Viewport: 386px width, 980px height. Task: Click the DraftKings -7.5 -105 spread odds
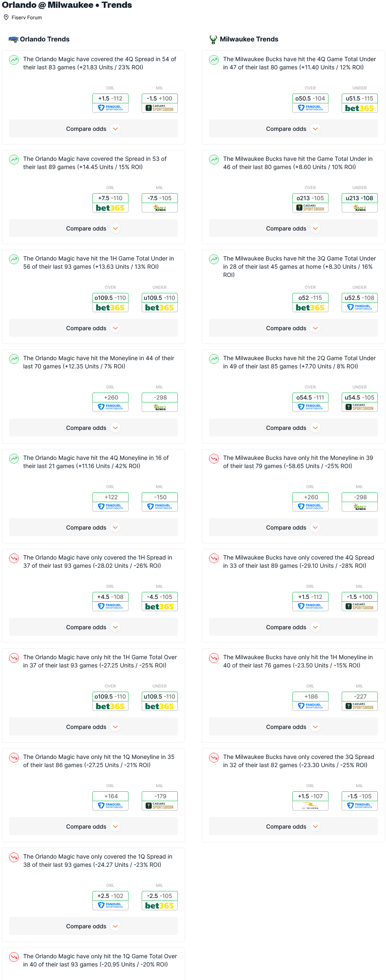tap(160, 203)
